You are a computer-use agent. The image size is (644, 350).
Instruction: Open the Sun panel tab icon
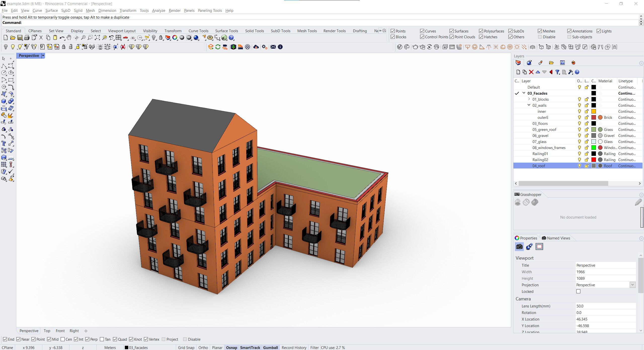(x=573, y=63)
